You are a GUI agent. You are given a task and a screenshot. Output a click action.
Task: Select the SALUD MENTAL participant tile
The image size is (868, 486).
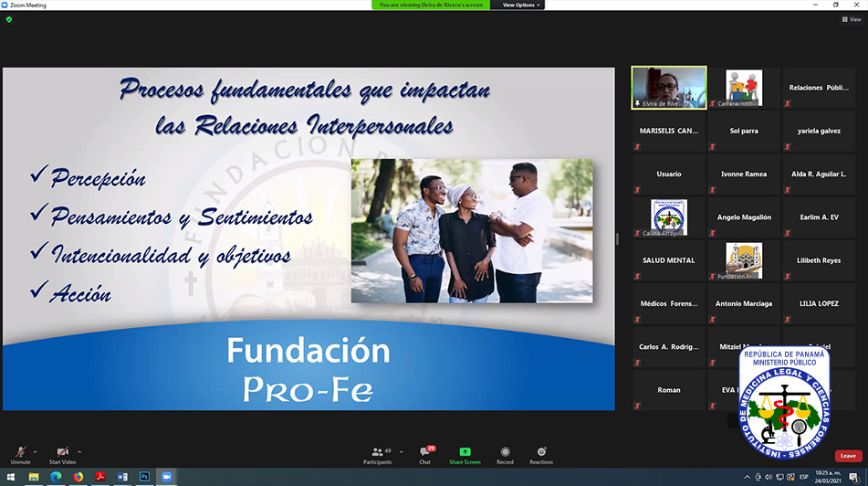(669, 260)
